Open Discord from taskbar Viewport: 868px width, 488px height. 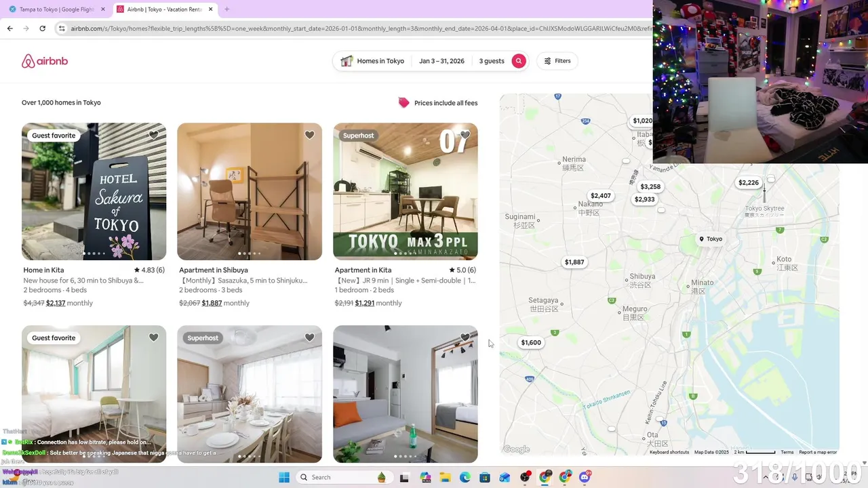585,477
